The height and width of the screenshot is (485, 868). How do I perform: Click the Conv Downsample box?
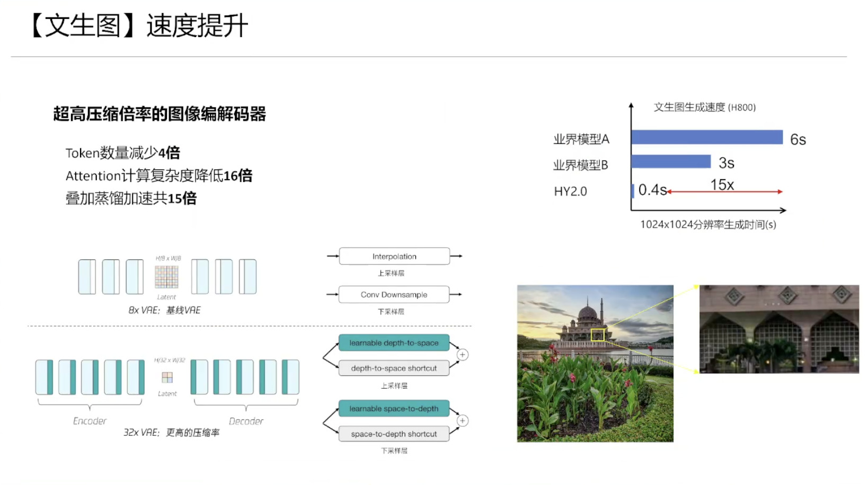(x=394, y=294)
